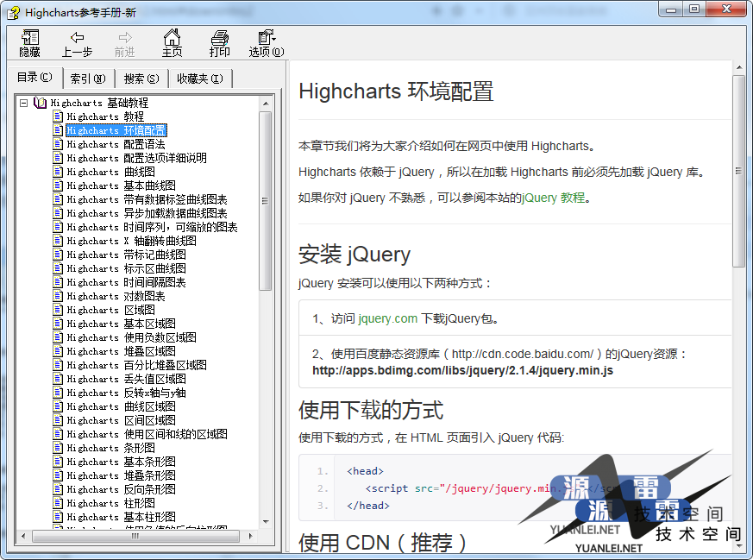Click the book icon of Highcharts 基础教程

[41, 103]
